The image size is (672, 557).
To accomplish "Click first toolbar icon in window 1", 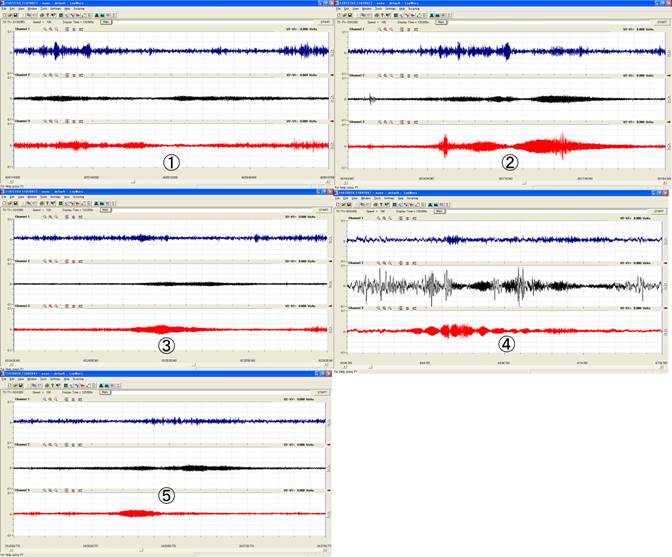I will [x=5, y=16].
